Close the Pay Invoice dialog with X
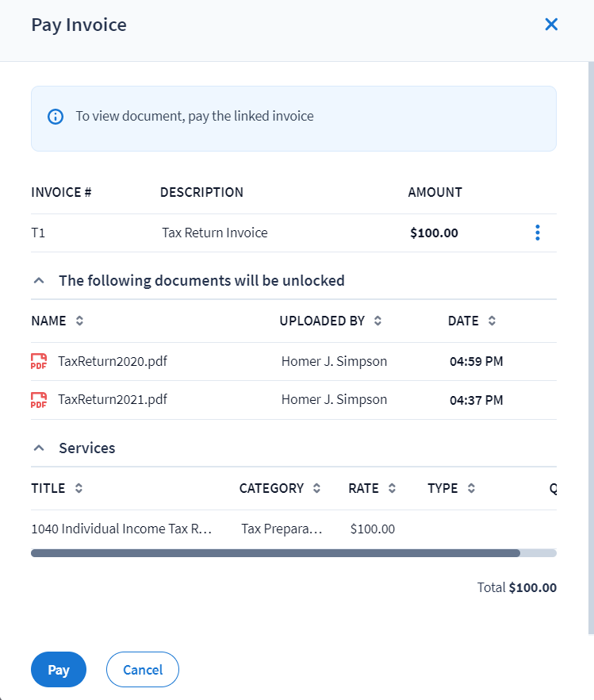Viewport: 594px width, 700px height. point(551,25)
